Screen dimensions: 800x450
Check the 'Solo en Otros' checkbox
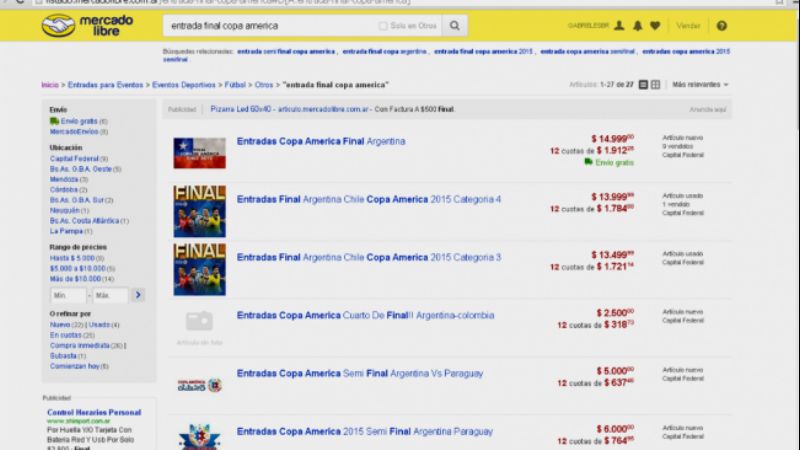(x=384, y=26)
